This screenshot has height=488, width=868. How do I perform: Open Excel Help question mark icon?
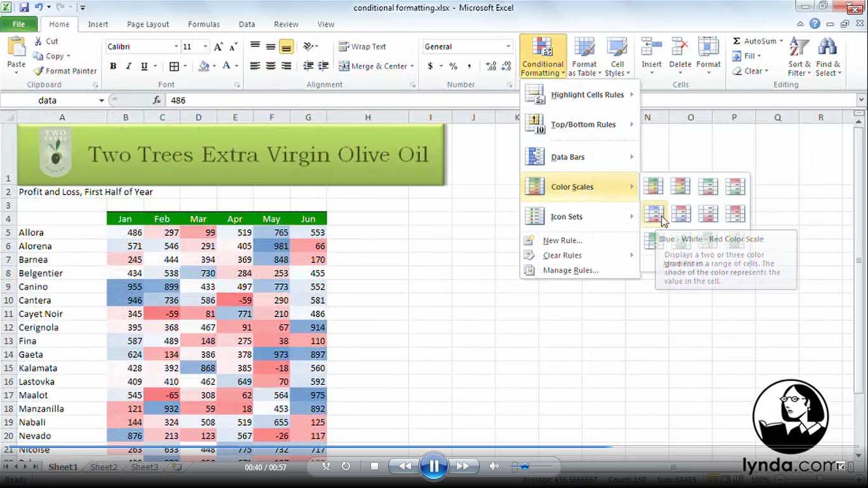pos(815,24)
